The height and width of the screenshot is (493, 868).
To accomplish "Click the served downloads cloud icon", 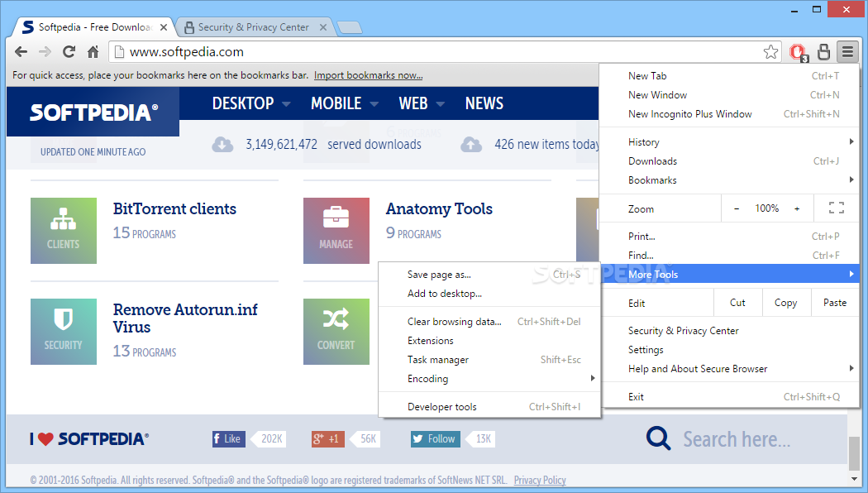I will [222, 145].
